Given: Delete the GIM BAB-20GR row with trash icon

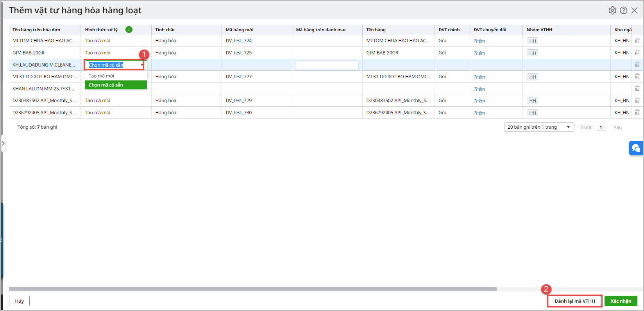Looking at the screenshot, I should 637,53.
